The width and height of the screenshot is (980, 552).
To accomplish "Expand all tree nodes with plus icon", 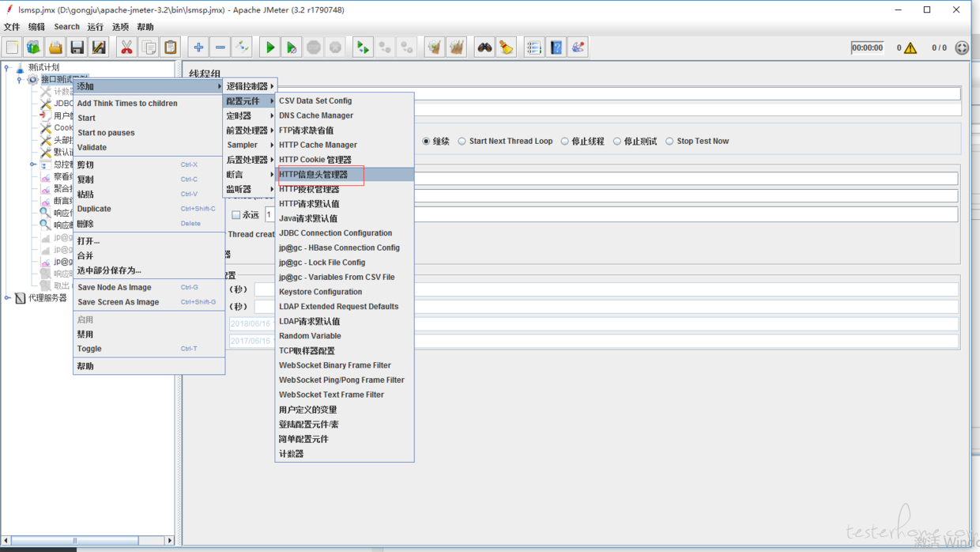I will (x=198, y=47).
